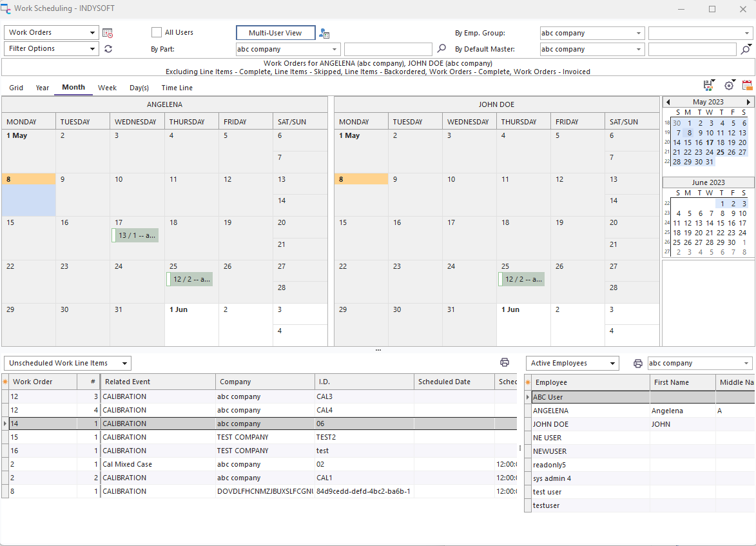Advance mini calendar to next month
The width and height of the screenshot is (756, 546).
(748, 102)
